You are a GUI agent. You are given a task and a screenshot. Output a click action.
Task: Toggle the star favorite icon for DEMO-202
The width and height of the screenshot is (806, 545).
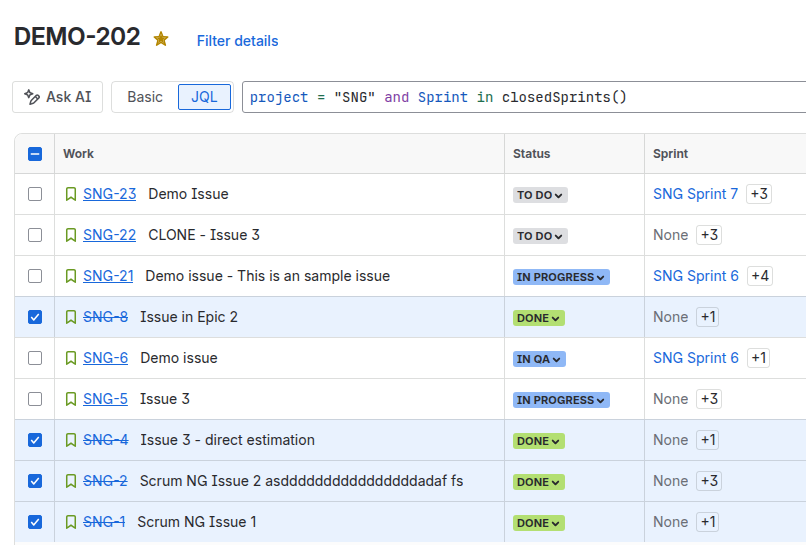pyautogui.click(x=161, y=39)
